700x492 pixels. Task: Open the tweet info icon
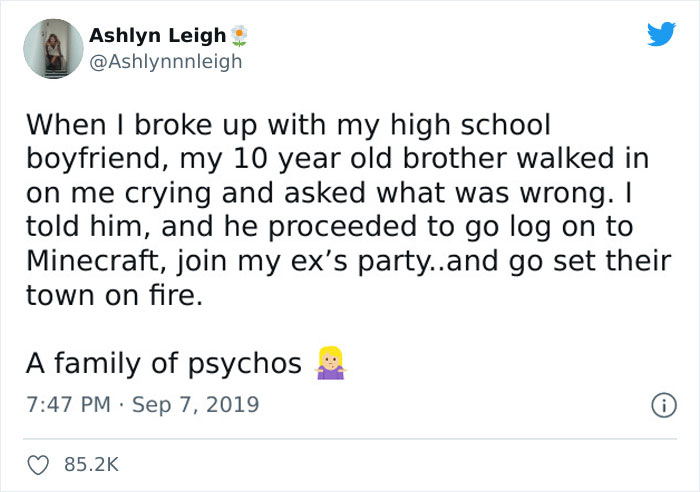pos(664,405)
